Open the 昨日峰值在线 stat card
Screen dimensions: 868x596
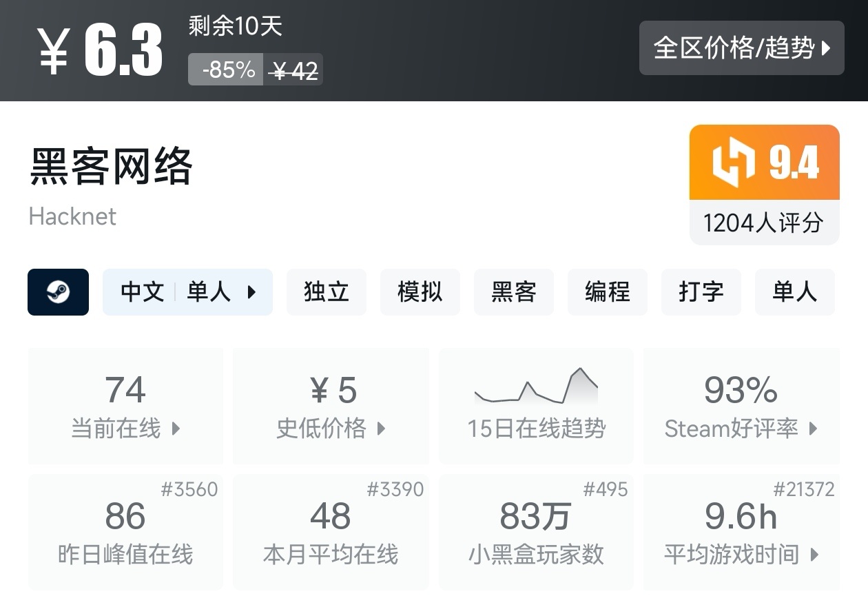[x=125, y=532]
